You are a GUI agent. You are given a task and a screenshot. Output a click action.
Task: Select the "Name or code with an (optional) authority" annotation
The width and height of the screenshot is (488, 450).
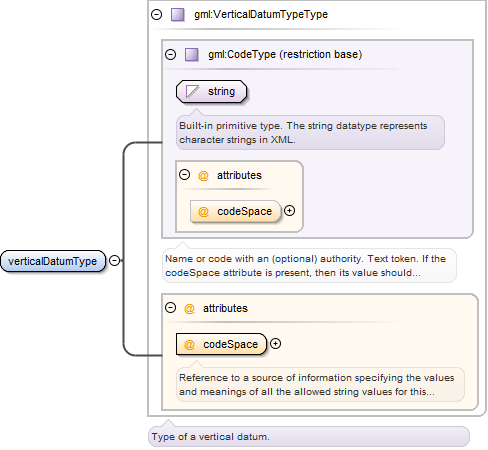[x=309, y=266]
